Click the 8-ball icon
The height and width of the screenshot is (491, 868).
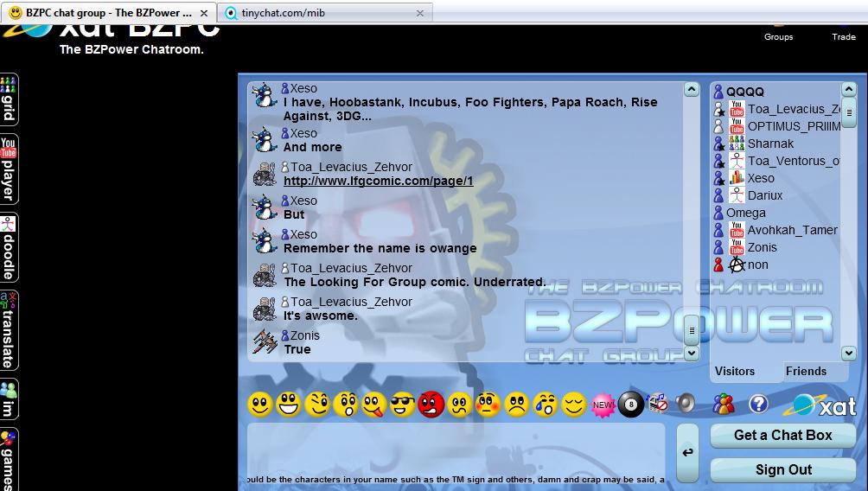(630, 405)
